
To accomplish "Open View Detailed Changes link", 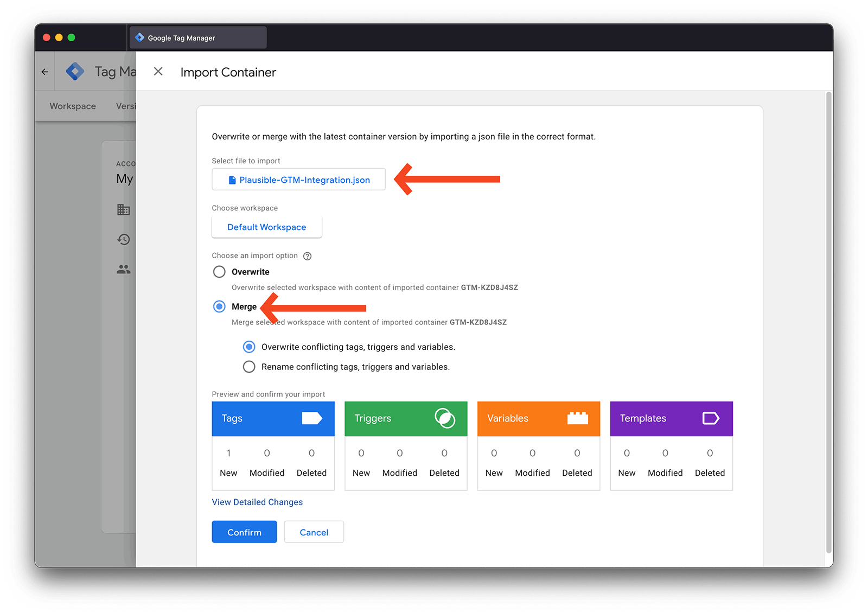I will pyautogui.click(x=257, y=502).
